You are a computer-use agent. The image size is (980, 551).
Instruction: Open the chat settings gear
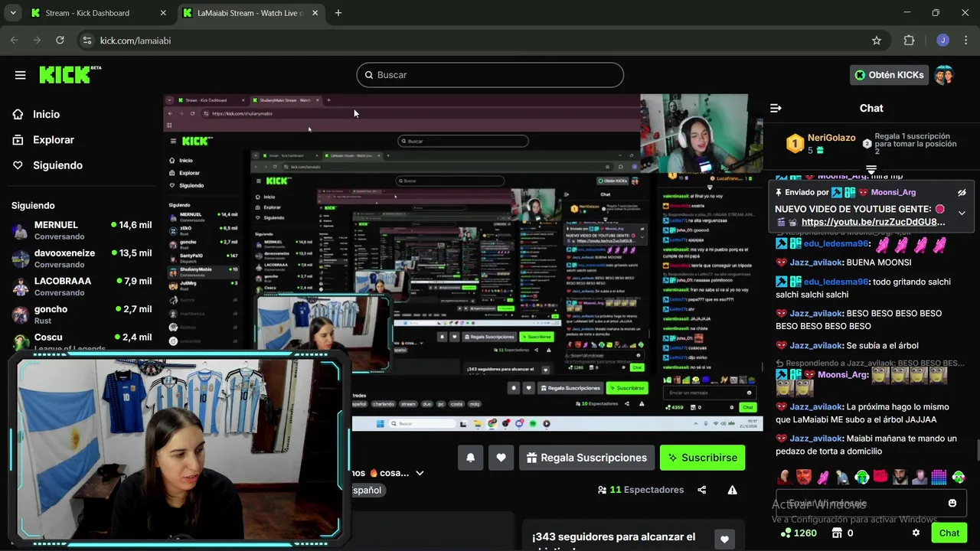tap(916, 533)
